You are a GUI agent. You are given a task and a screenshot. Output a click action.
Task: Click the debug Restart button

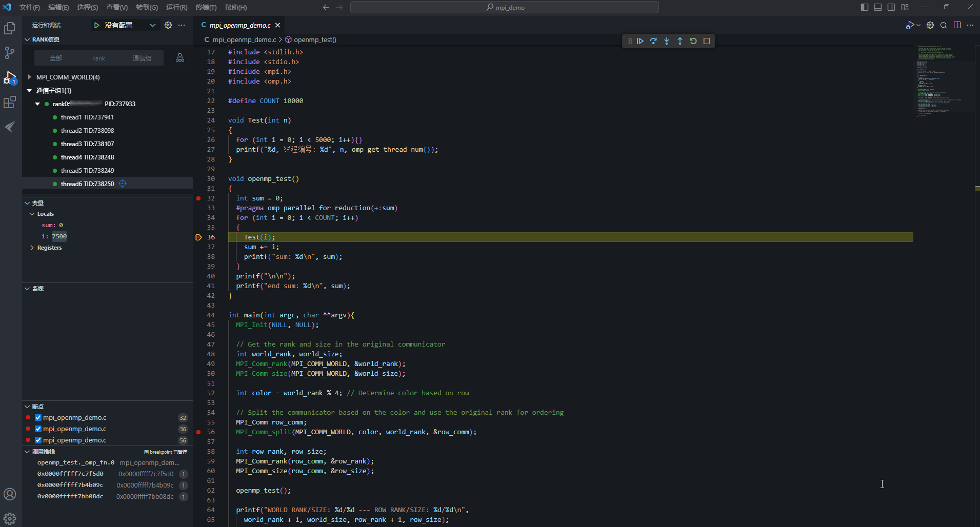click(x=693, y=41)
